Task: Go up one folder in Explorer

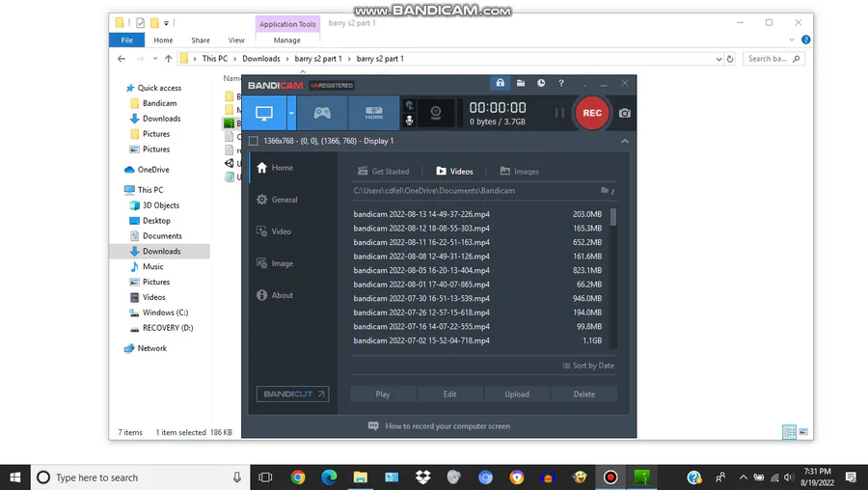Action: click(168, 59)
